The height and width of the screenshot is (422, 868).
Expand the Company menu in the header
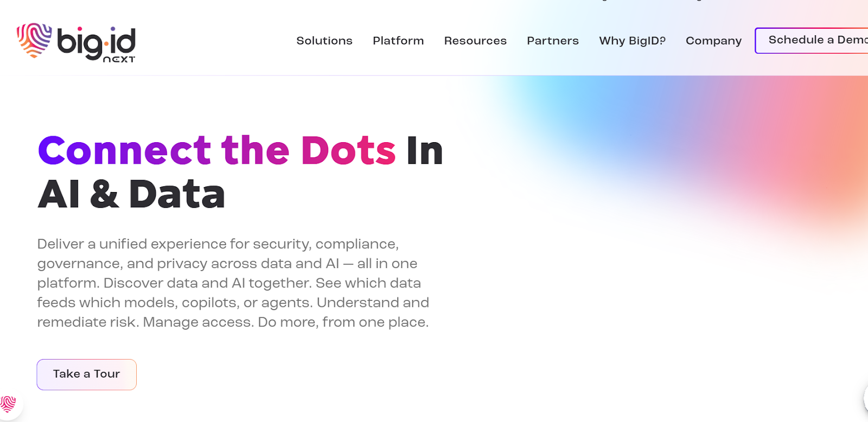point(713,41)
